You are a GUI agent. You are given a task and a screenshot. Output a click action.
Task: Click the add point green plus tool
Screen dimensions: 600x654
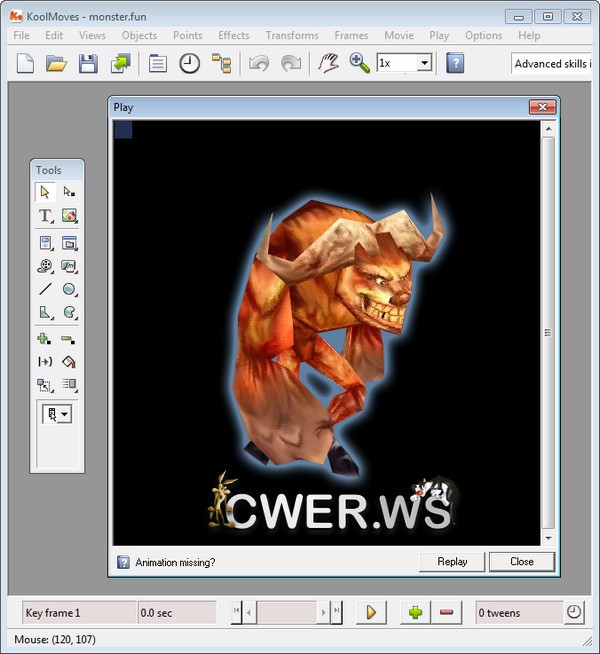(x=44, y=339)
